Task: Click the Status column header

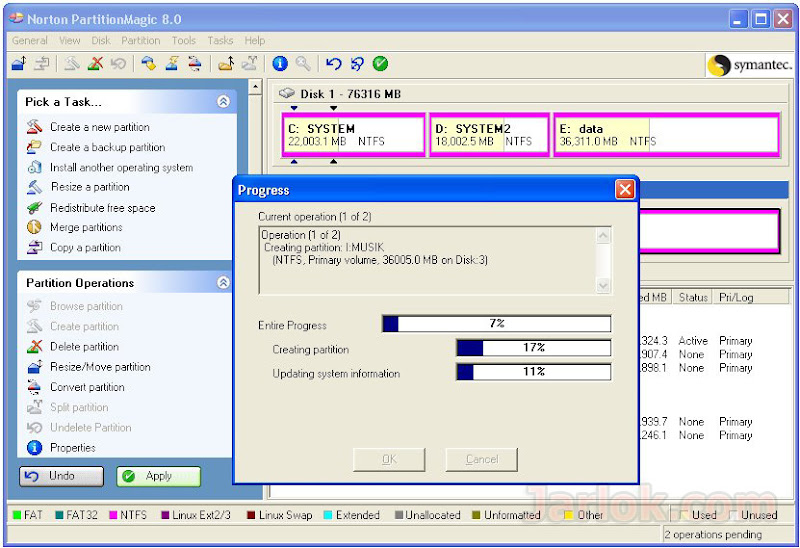Action: pos(693,297)
